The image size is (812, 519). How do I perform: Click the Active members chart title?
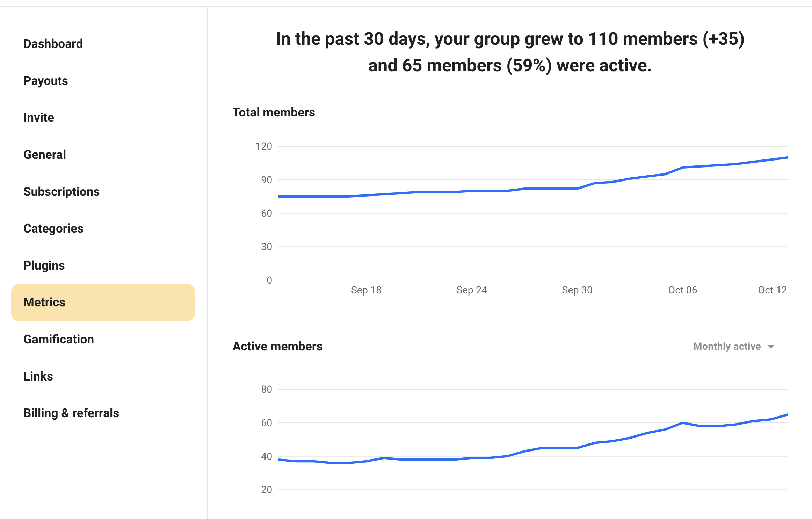pos(278,346)
